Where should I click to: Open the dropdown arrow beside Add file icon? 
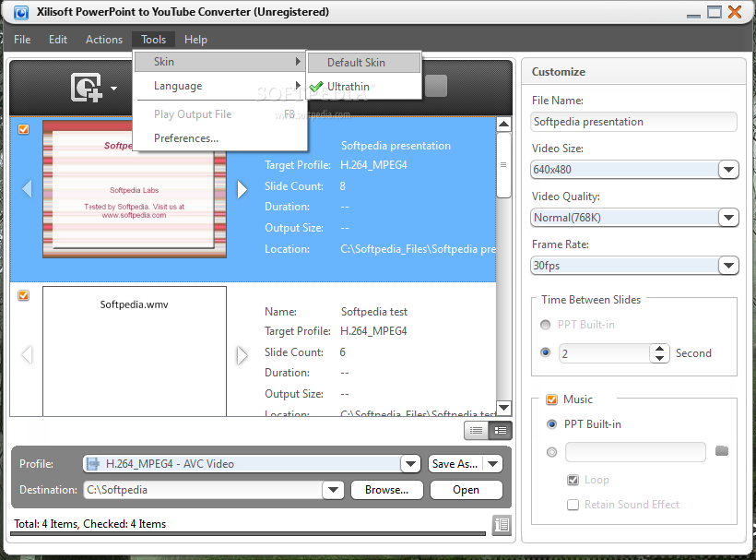pos(113,89)
